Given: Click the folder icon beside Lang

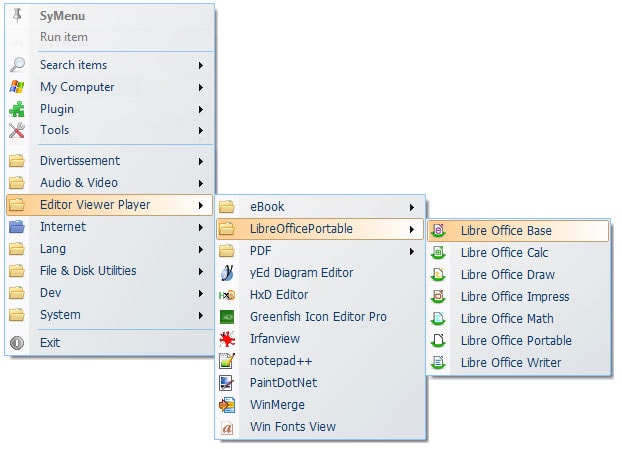Looking at the screenshot, I should (17, 249).
